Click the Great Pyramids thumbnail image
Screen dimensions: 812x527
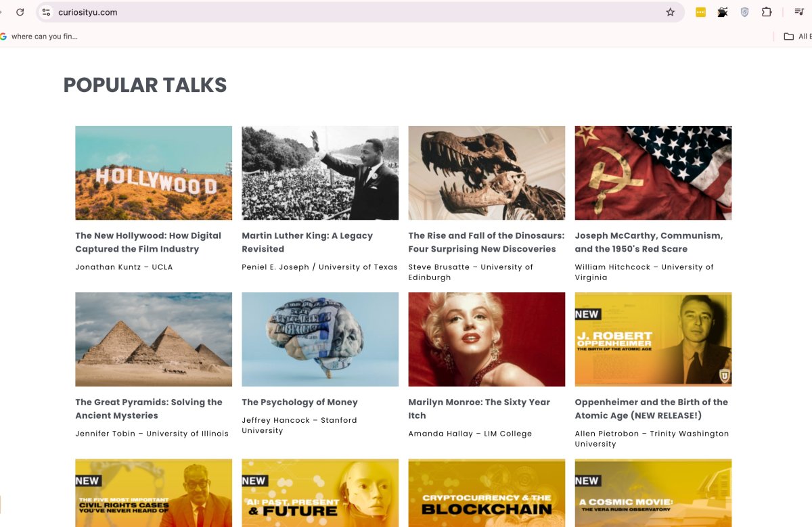pos(154,339)
